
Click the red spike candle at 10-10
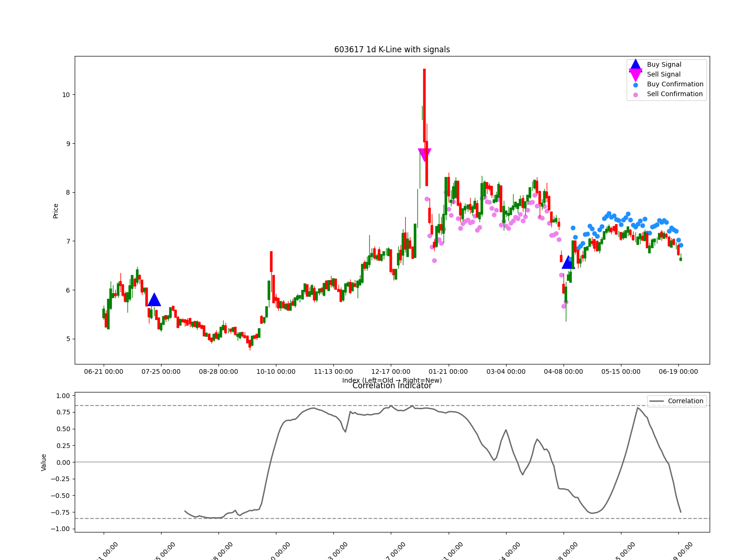271,261
